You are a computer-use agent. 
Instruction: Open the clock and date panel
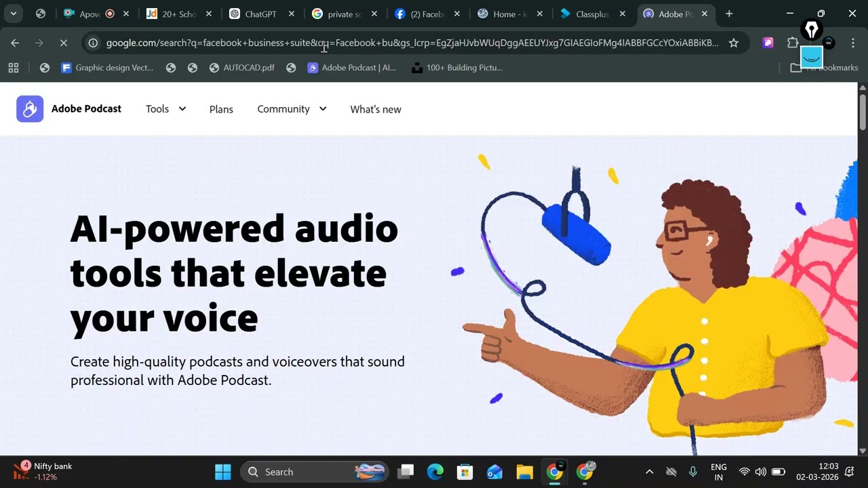coord(817,472)
